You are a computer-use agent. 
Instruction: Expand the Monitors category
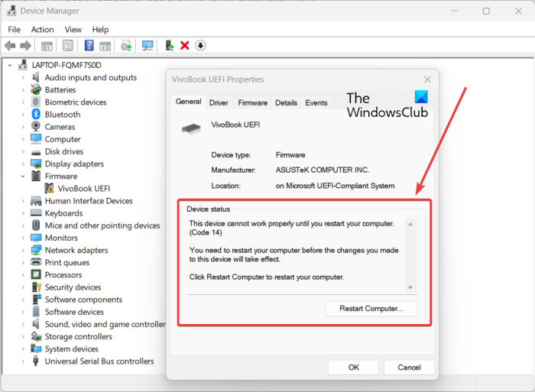pos(23,238)
